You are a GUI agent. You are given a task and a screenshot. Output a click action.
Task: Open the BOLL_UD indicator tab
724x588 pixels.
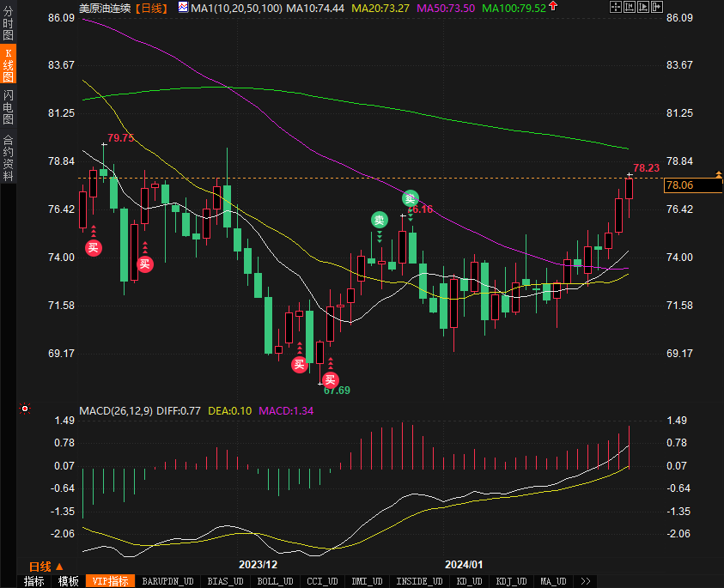pyautogui.click(x=276, y=581)
